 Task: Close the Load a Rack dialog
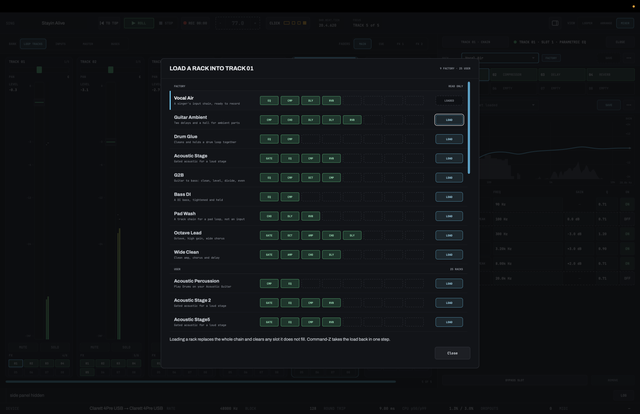(x=452, y=353)
